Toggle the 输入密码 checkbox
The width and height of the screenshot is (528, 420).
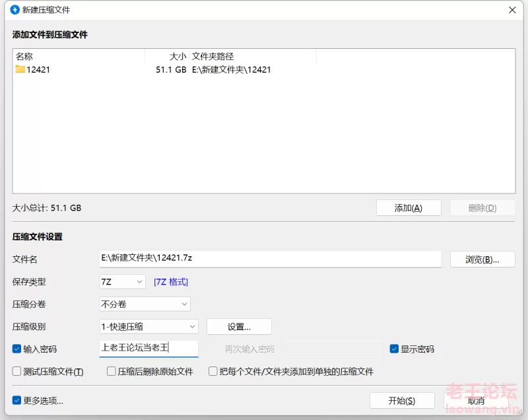pos(16,349)
